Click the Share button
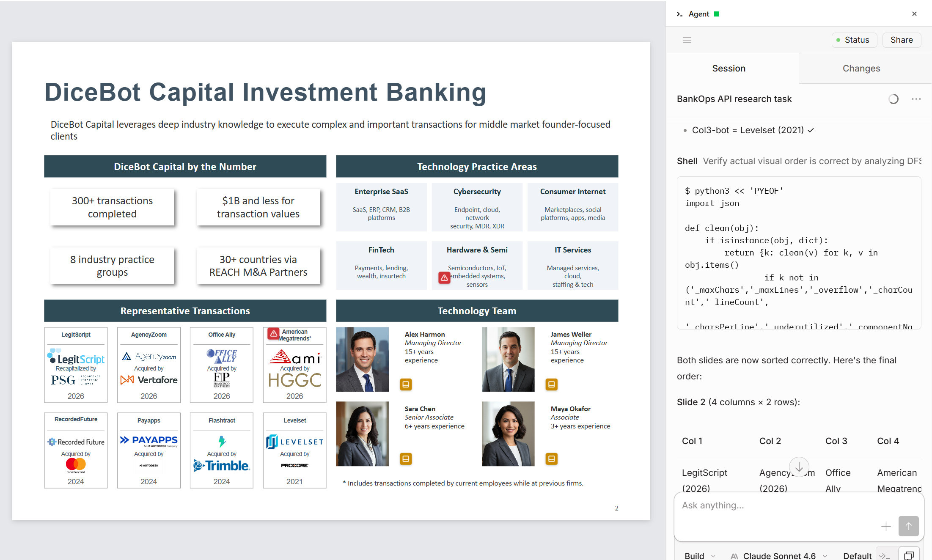932x560 pixels. [x=902, y=40]
